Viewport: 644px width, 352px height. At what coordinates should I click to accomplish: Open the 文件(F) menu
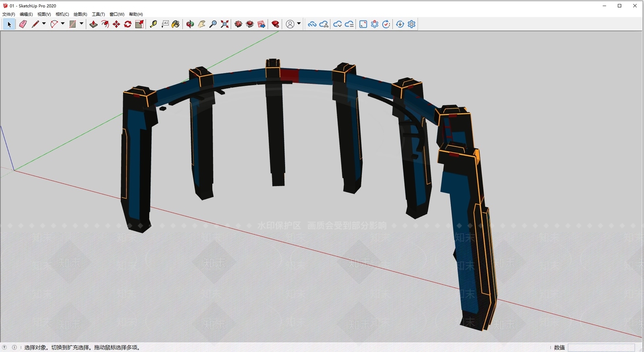[x=8, y=14]
